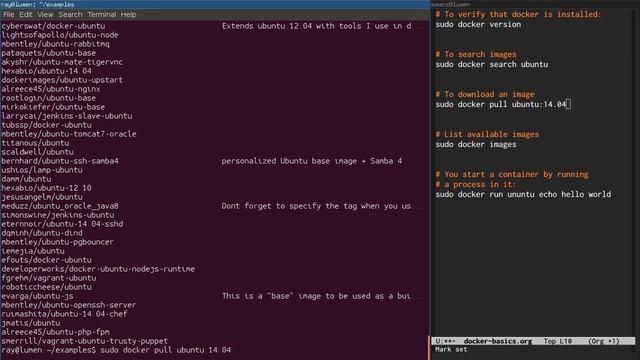Click the akyshr/ubuntu-mate-tigervnc row
Image resolution: width=640 pixels, height=360 pixels.
click(x=62, y=62)
